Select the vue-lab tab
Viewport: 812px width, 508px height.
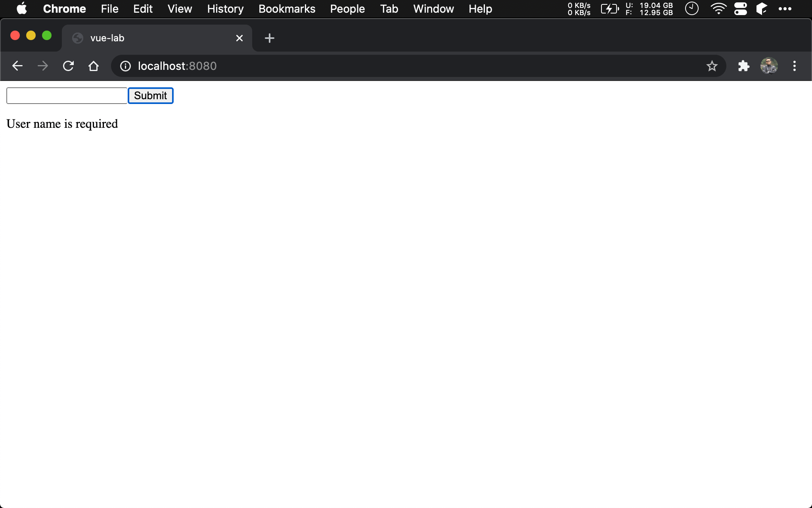(151, 38)
